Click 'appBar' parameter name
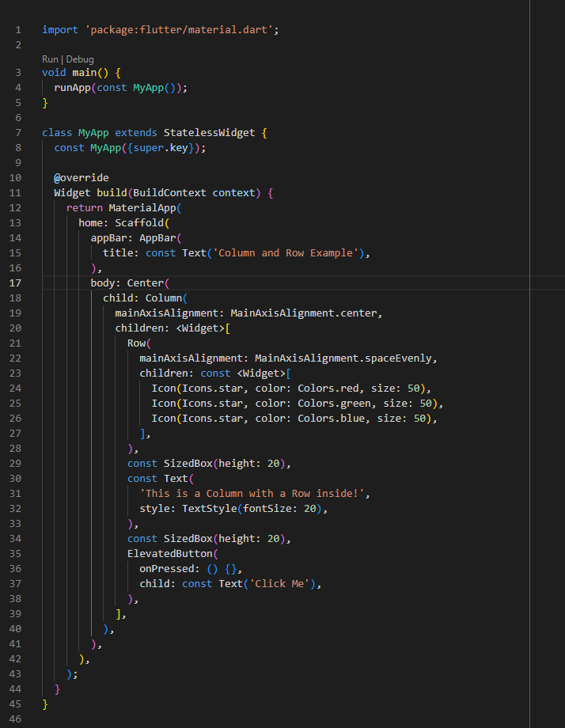The height and width of the screenshot is (728, 565). 108,237
